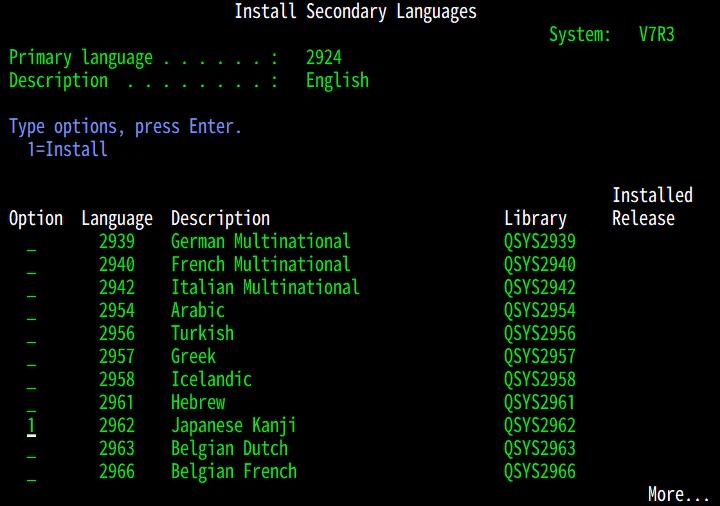Select the Japanese Kanji description
Image resolution: width=720 pixels, height=506 pixels.
coord(233,426)
